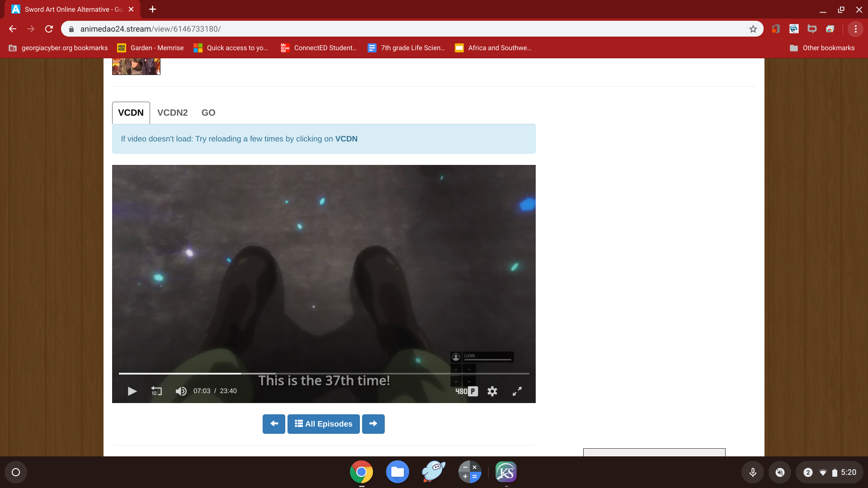Seek on the video progress bar
This screenshot has width=868, height=488.
point(324,374)
